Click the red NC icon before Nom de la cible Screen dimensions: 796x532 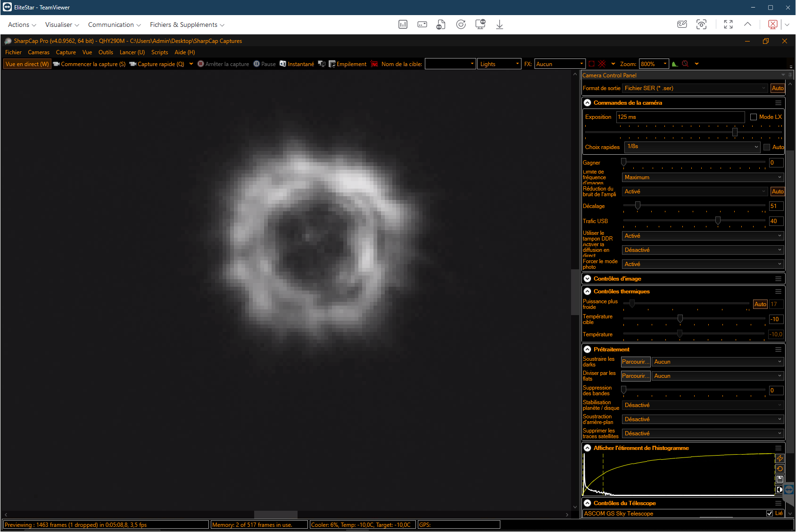point(374,64)
